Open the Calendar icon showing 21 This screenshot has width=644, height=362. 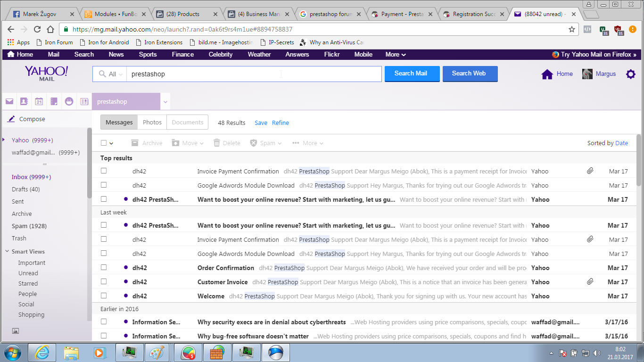pos(39,101)
